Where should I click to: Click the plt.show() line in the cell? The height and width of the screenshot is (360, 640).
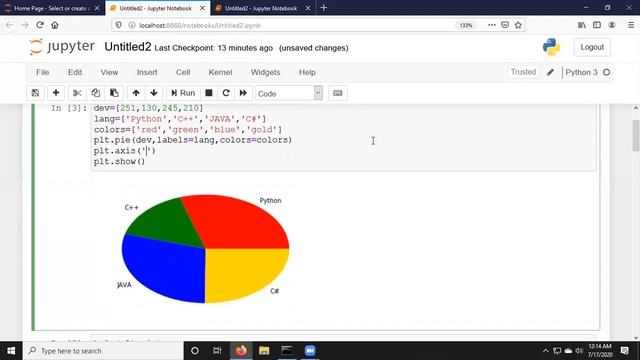(x=119, y=162)
